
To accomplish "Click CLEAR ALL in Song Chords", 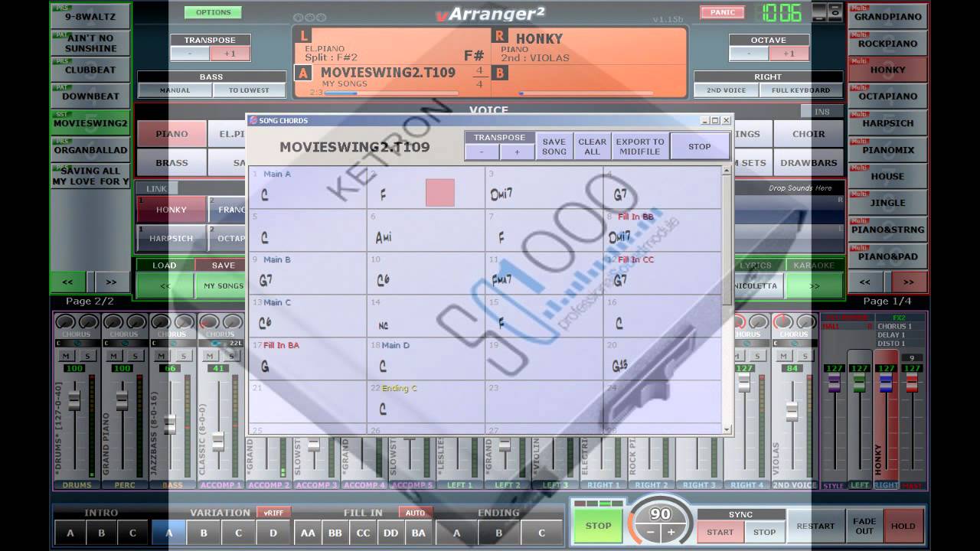I will [592, 146].
